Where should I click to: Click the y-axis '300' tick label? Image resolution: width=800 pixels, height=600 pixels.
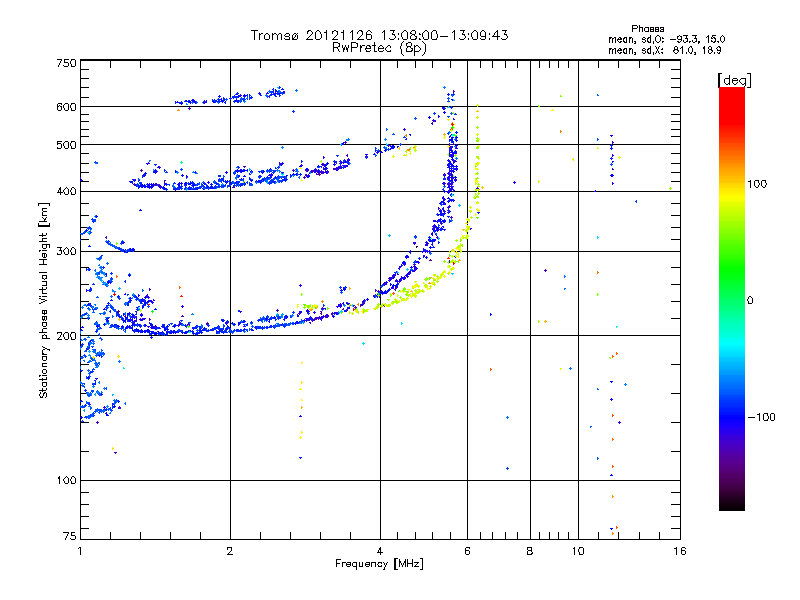66,252
